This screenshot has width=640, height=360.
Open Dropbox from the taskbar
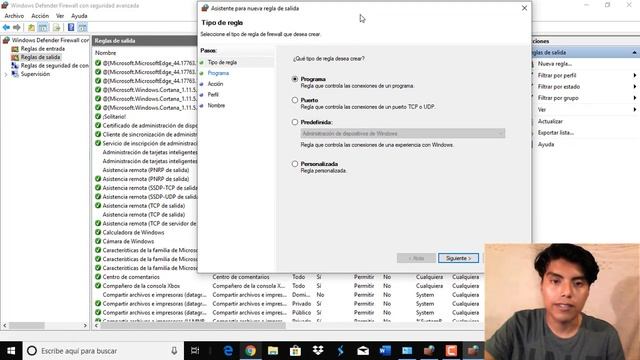point(318,351)
